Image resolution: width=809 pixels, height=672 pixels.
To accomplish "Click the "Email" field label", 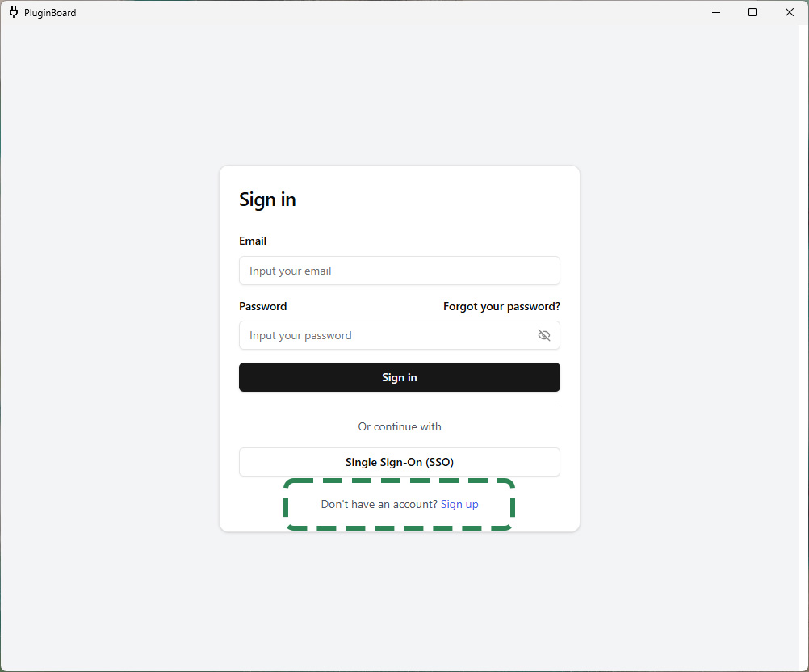I will pyautogui.click(x=253, y=241).
